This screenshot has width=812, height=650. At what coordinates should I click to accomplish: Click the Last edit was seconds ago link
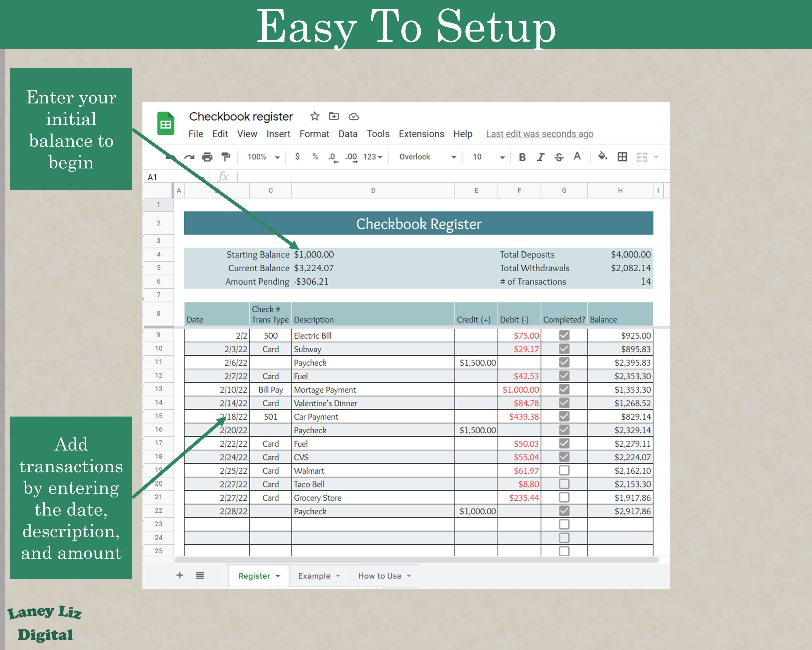pyautogui.click(x=540, y=134)
